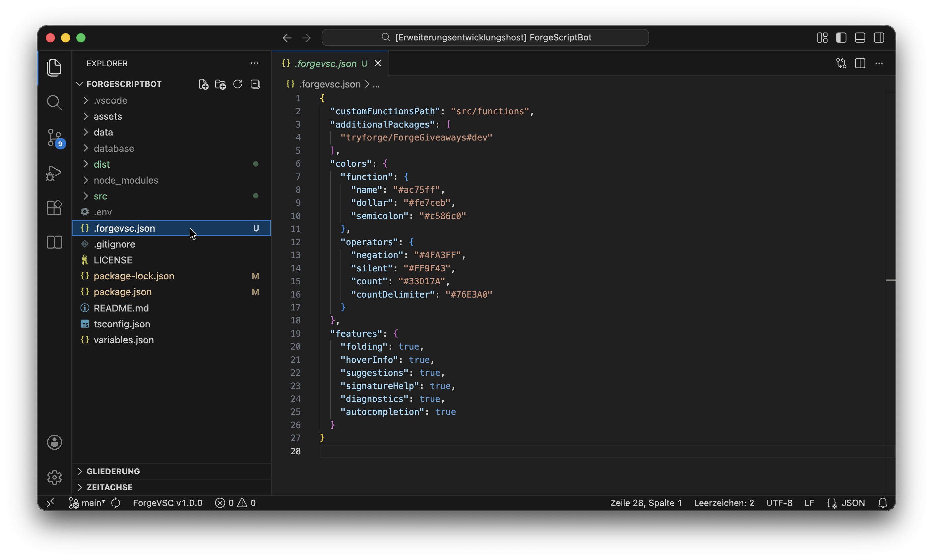Click the command center search field

(x=485, y=38)
